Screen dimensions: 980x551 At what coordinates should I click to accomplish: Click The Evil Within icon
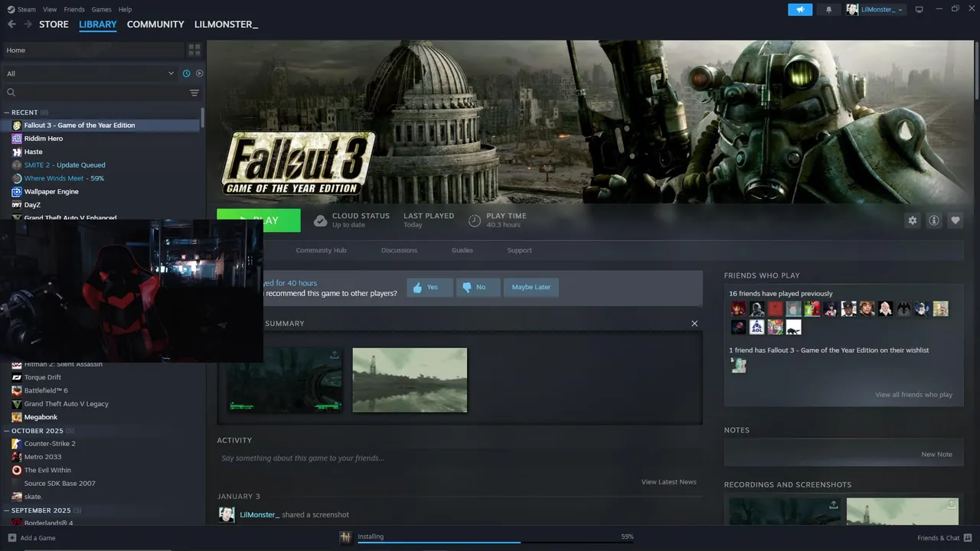point(17,470)
